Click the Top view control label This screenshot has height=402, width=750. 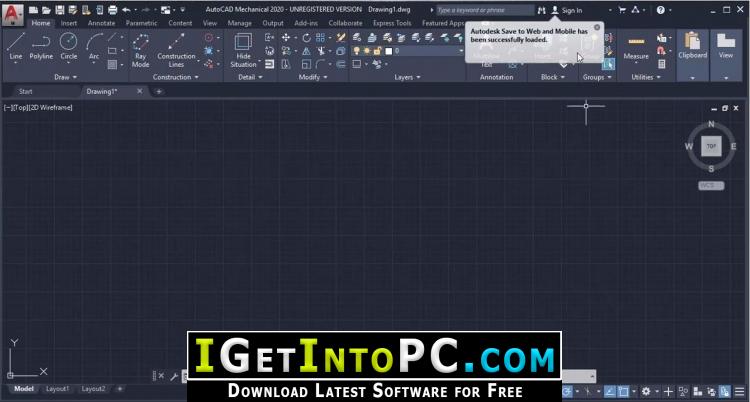[21, 108]
